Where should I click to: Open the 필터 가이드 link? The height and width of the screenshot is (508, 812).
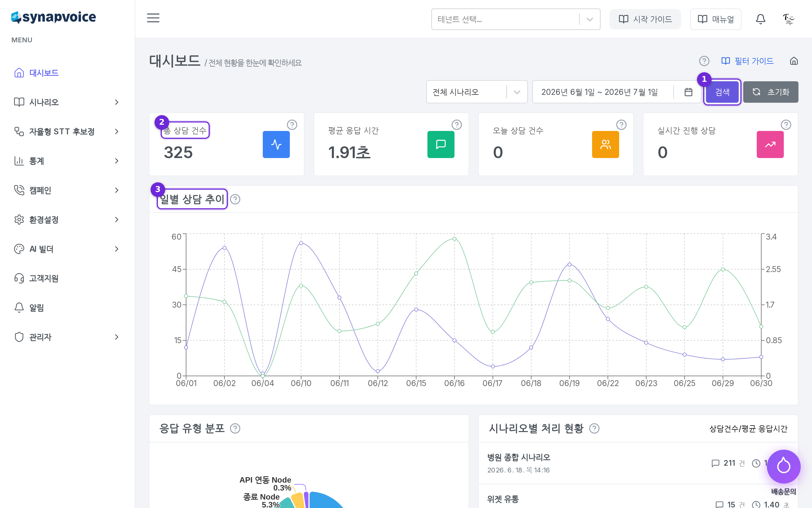(747, 61)
